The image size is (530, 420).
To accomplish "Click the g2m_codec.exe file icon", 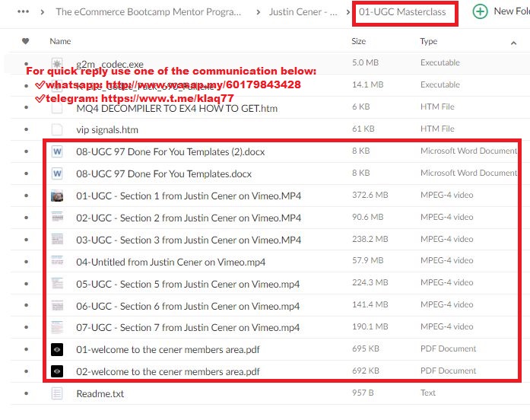I will pos(57,63).
